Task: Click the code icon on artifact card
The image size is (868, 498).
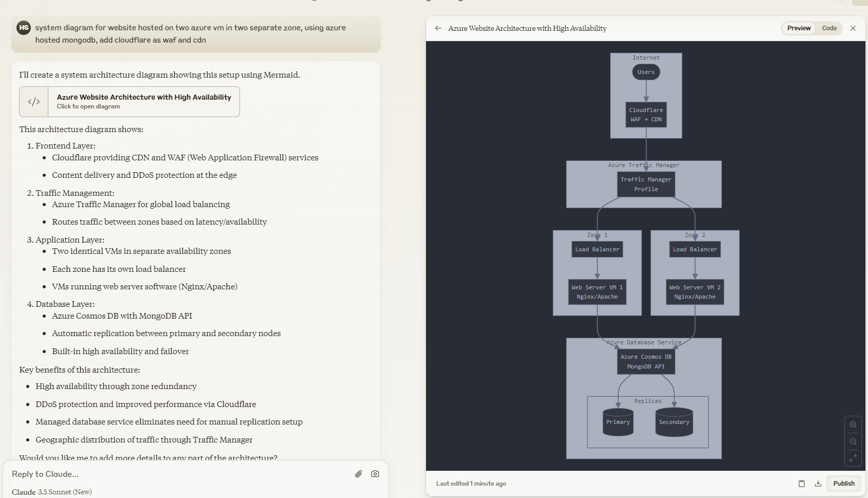Action: point(34,102)
